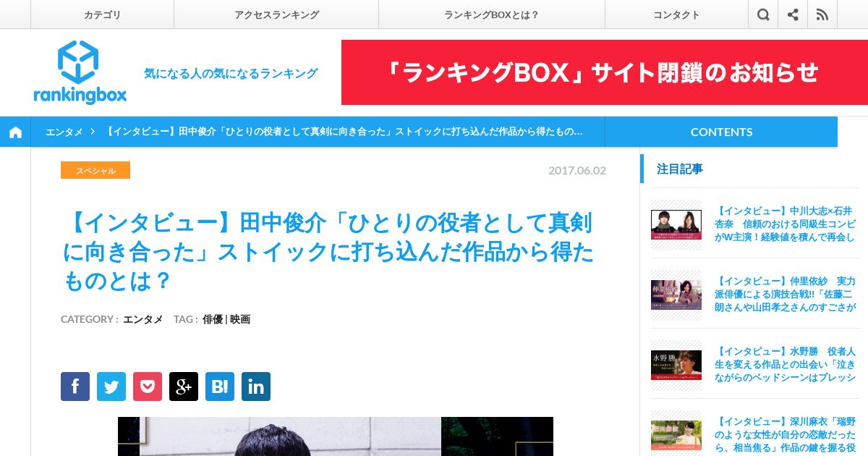The image size is (868, 456).
Task: Open 深川麻衣 interview article link
Action: click(785, 434)
